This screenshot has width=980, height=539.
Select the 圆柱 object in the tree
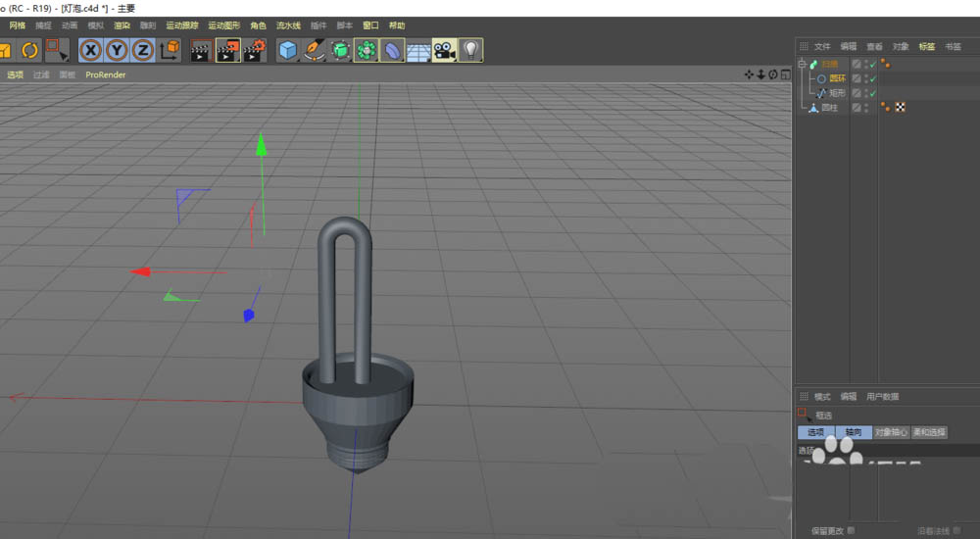[829, 108]
